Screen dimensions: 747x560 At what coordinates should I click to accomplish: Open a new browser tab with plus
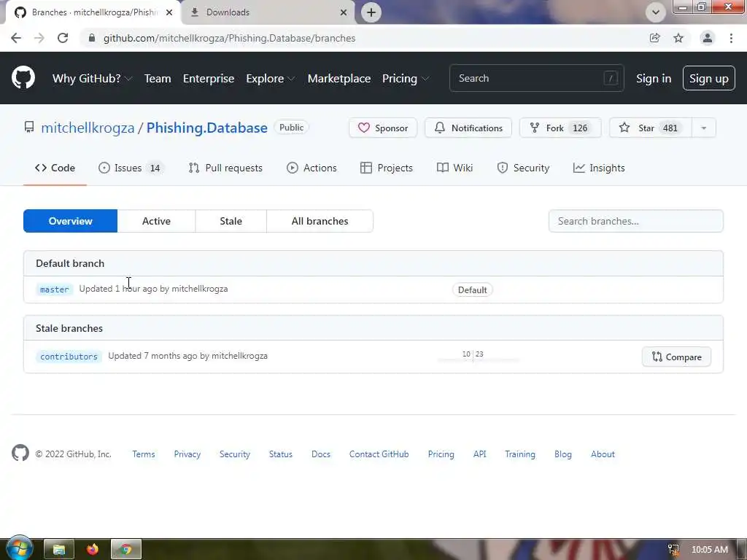coord(371,12)
